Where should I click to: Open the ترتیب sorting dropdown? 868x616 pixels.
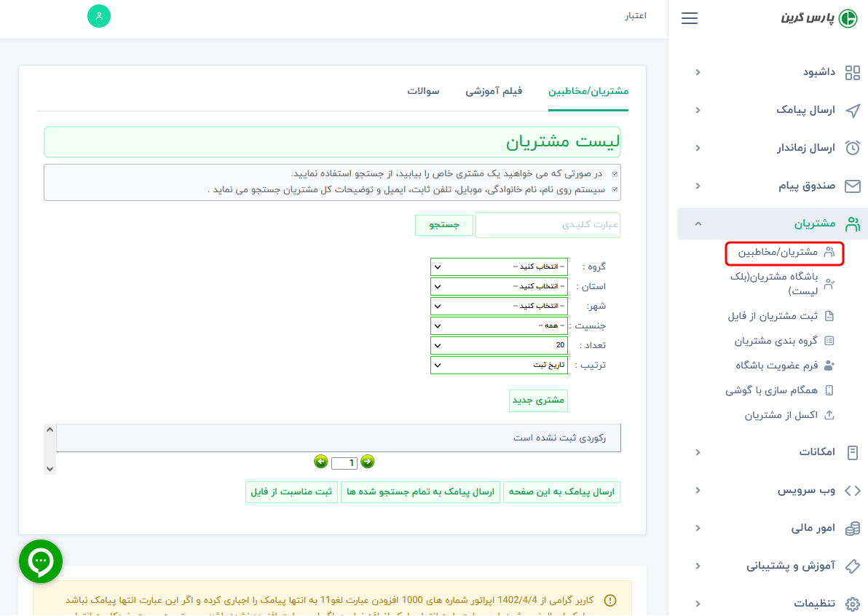click(x=499, y=364)
